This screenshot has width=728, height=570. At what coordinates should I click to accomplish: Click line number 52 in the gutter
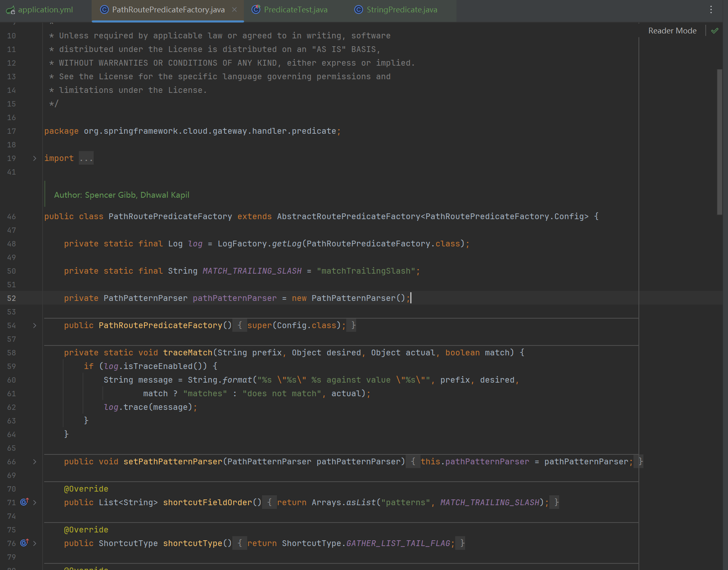click(12, 298)
